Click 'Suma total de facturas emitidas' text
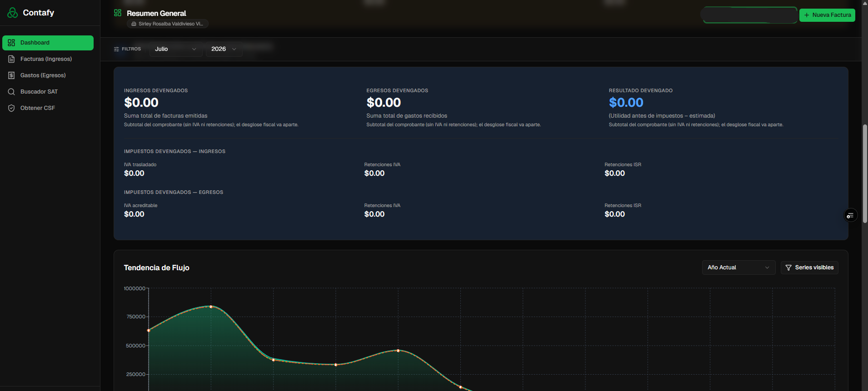The image size is (868, 391). coord(165,116)
